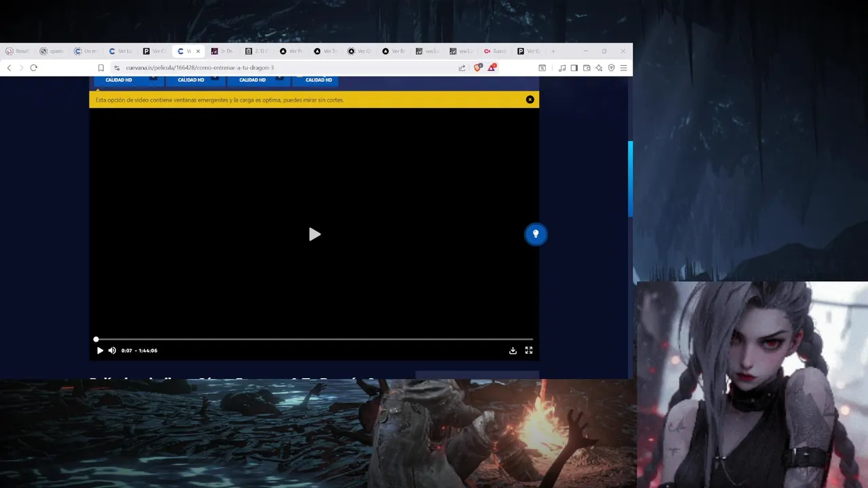The image size is (868, 488).
Task: Switch to the 'Dr' tab
Action: (x=223, y=51)
